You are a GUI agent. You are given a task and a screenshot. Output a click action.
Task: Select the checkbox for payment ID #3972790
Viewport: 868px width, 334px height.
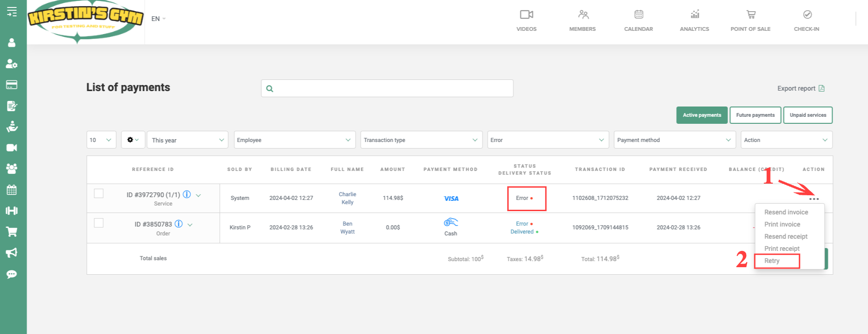[x=98, y=193]
